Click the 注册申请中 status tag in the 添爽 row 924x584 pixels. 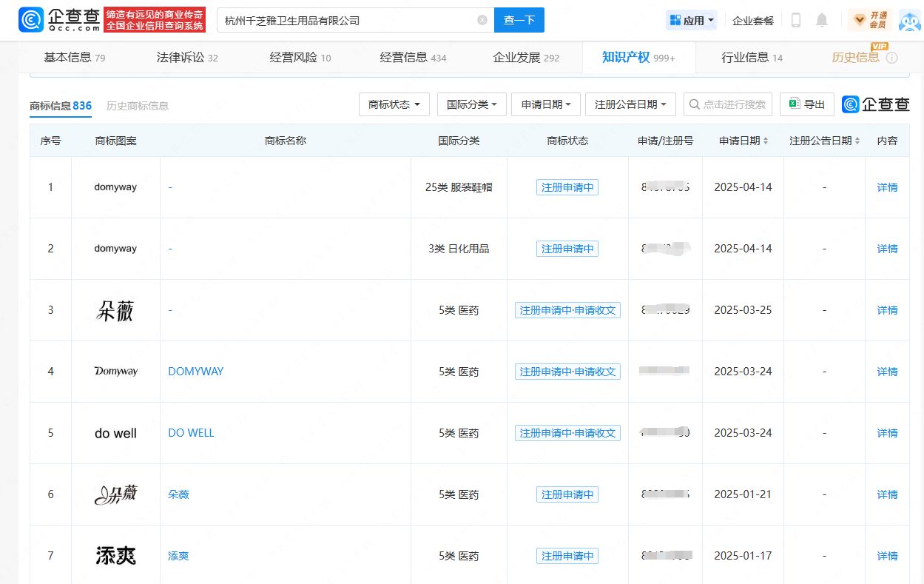click(x=567, y=556)
